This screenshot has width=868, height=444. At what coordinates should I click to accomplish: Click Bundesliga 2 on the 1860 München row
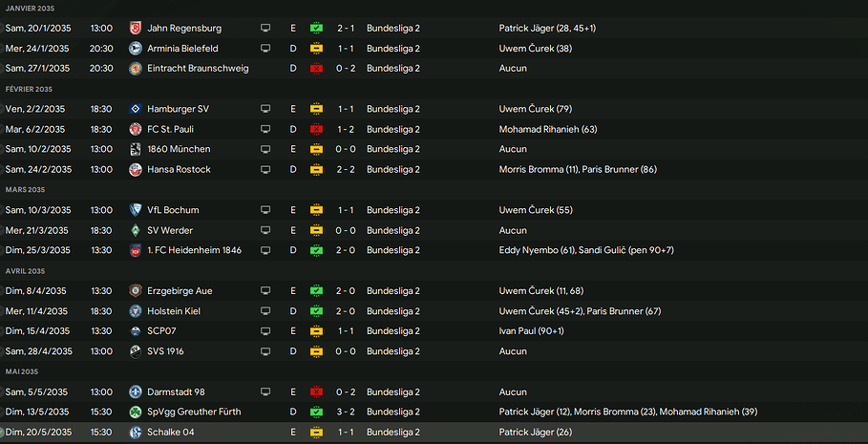(x=392, y=150)
